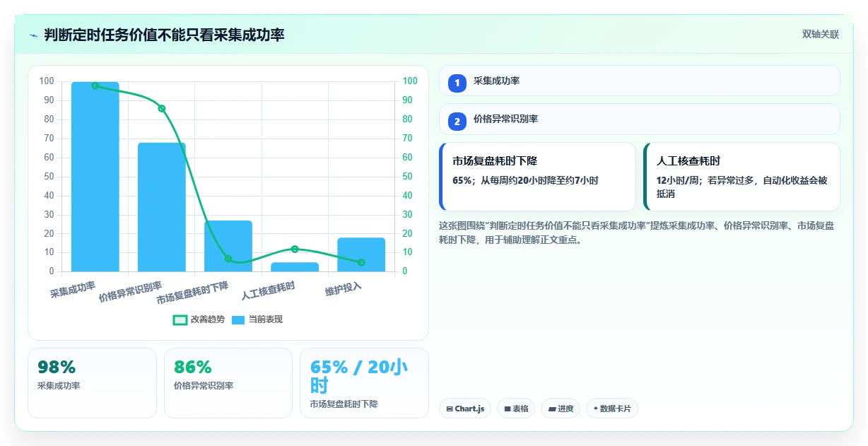Image resolution: width=868 pixels, height=446 pixels.
Task: Click the 人工核查耗时 card title
Action: click(x=688, y=161)
